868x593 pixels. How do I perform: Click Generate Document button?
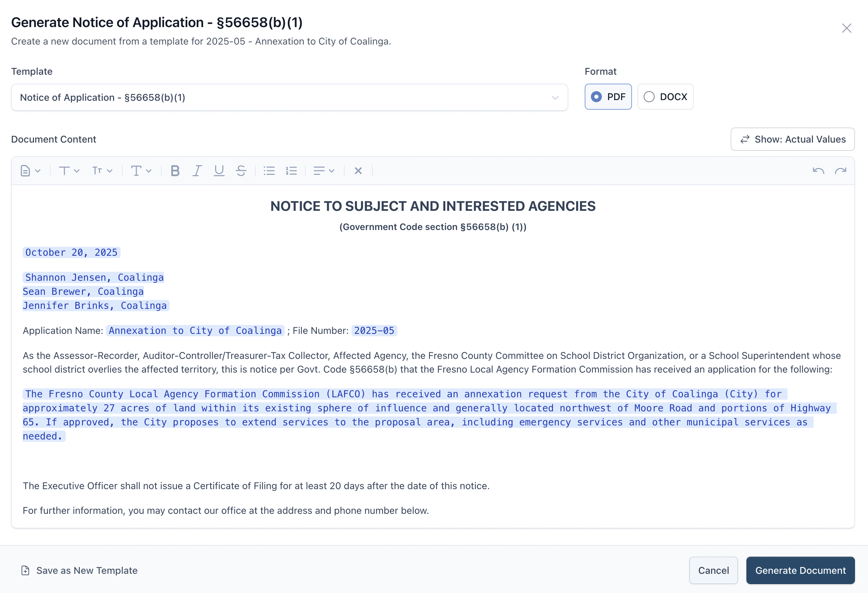coord(800,570)
